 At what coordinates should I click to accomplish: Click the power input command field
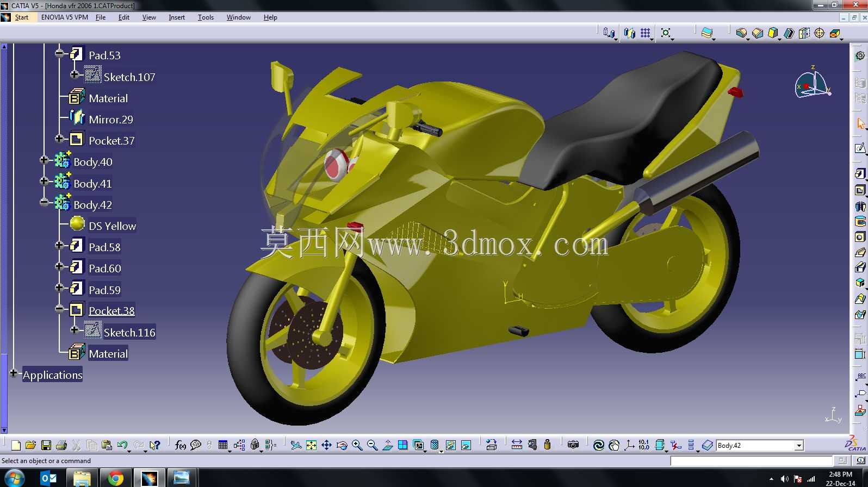pyautogui.click(x=751, y=461)
